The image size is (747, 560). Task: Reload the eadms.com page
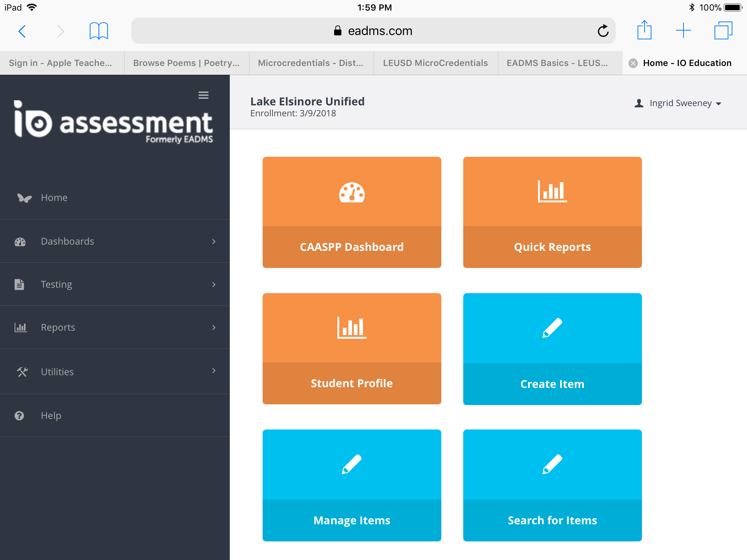[x=603, y=31]
